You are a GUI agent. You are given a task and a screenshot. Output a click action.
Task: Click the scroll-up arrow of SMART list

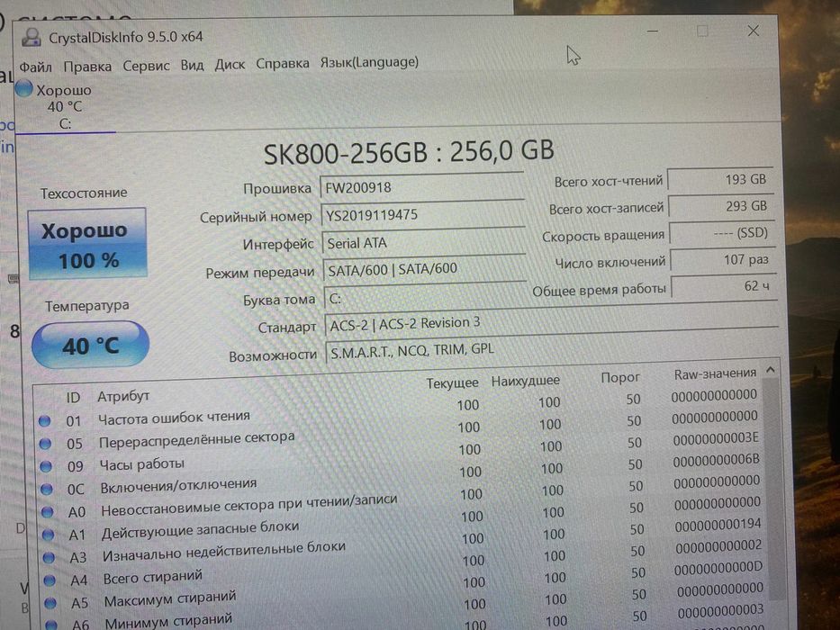pyautogui.click(x=771, y=370)
